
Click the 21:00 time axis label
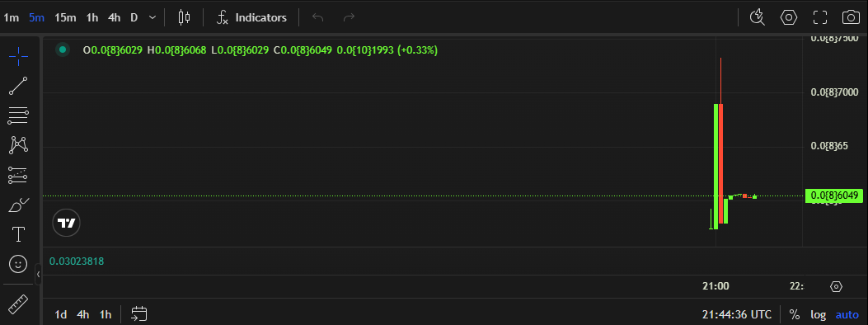716,286
